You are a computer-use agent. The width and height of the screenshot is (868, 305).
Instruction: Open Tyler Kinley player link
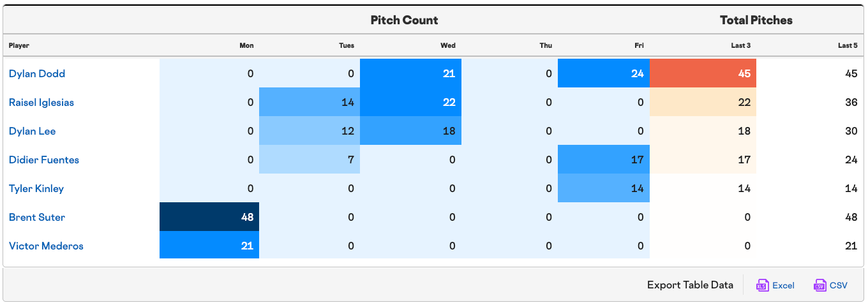tap(36, 188)
